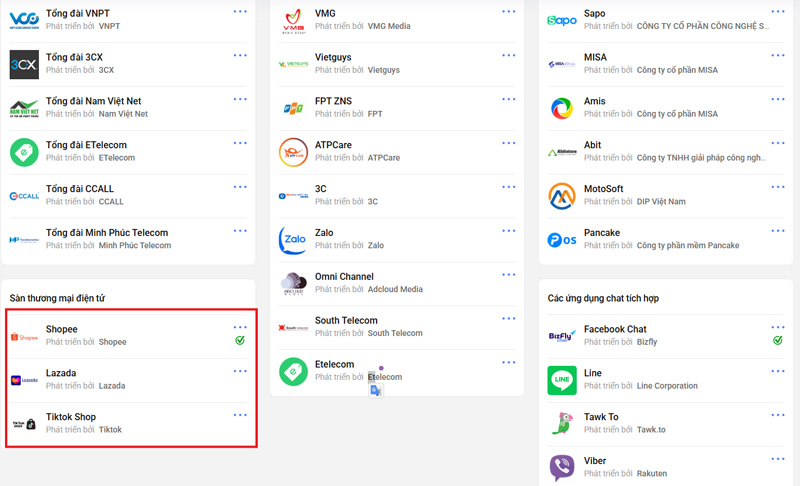Select the Tawk To parrot icon

(562, 424)
